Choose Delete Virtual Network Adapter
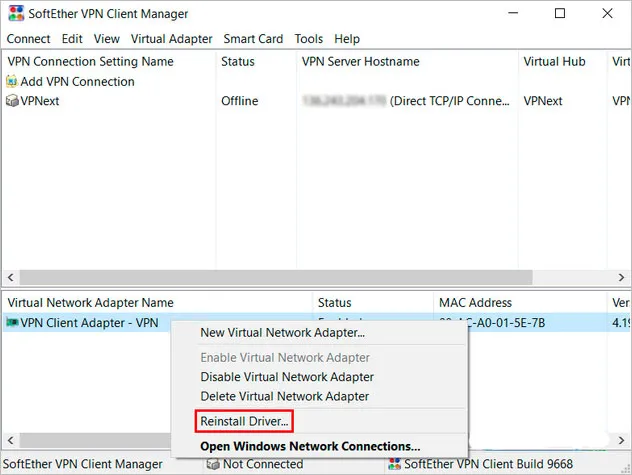 click(285, 396)
